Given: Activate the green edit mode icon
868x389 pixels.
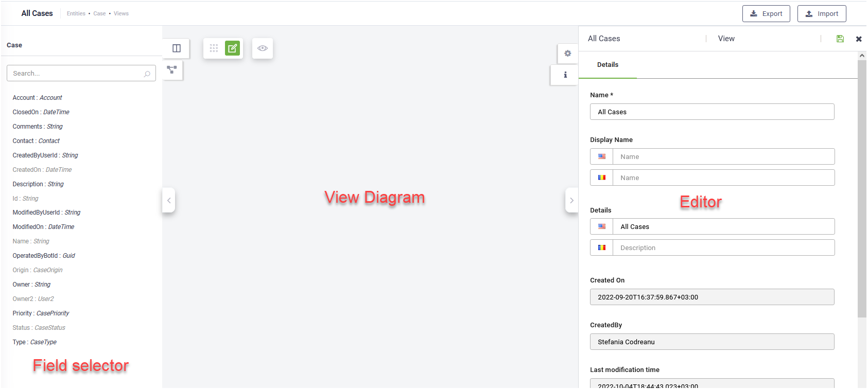Looking at the screenshot, I should click(233, 48).
